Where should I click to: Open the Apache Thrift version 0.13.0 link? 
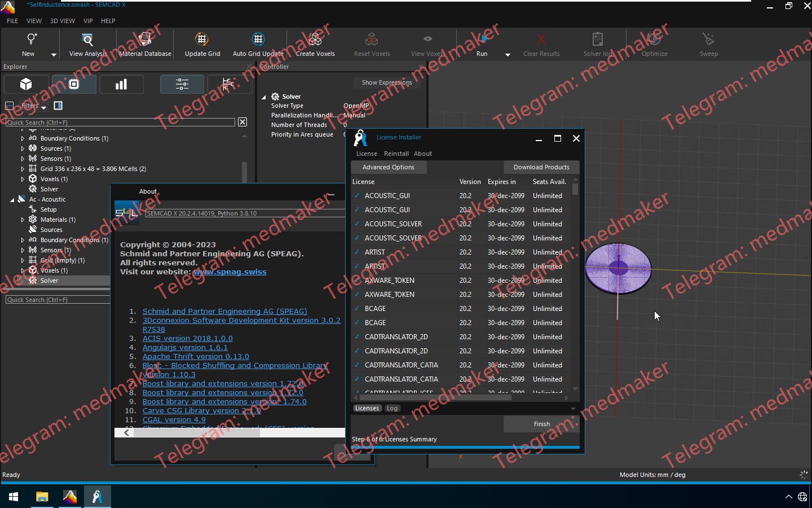(196, 357)
